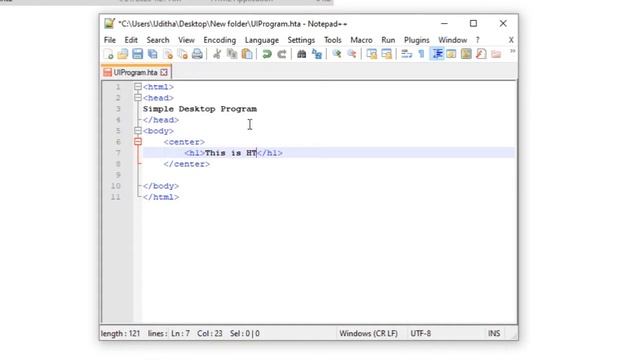Viewport: 640px width, 360px height.
Task: Click the </center> closing tag on line 8
Action: click(187, 164)
